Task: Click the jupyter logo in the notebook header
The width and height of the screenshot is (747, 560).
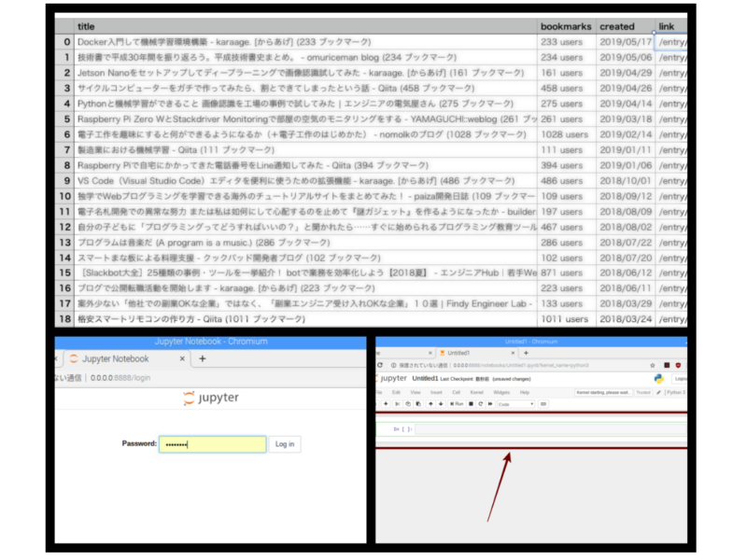Action: (392, 378)
